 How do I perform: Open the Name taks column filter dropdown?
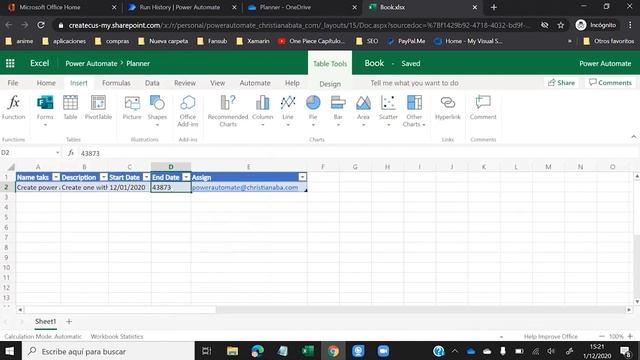[56, 177]
